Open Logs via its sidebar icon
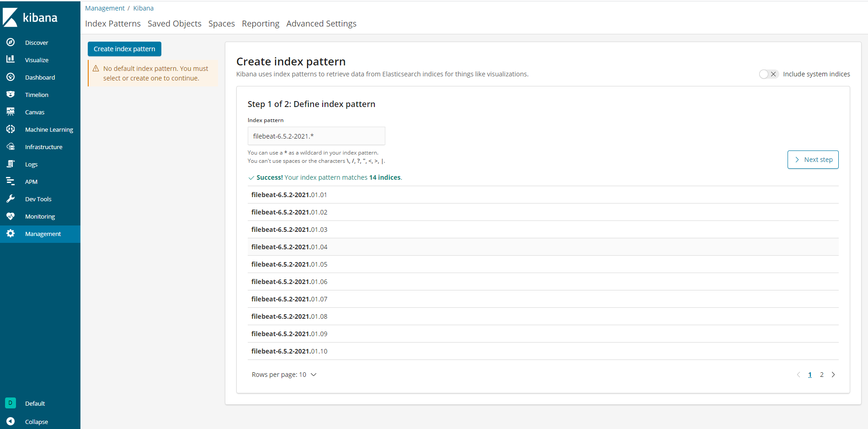This screenshot has height=429, width=868. point(11,164)
